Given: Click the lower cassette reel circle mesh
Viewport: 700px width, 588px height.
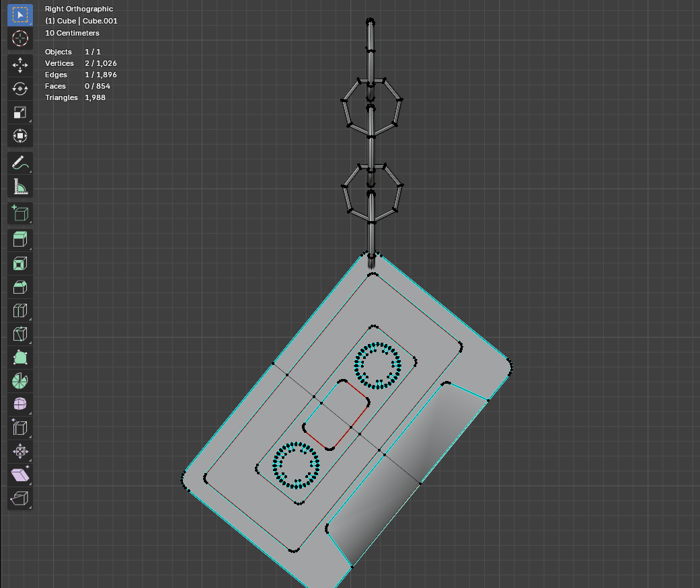Looking at the screenshot, I should [296, 465].
